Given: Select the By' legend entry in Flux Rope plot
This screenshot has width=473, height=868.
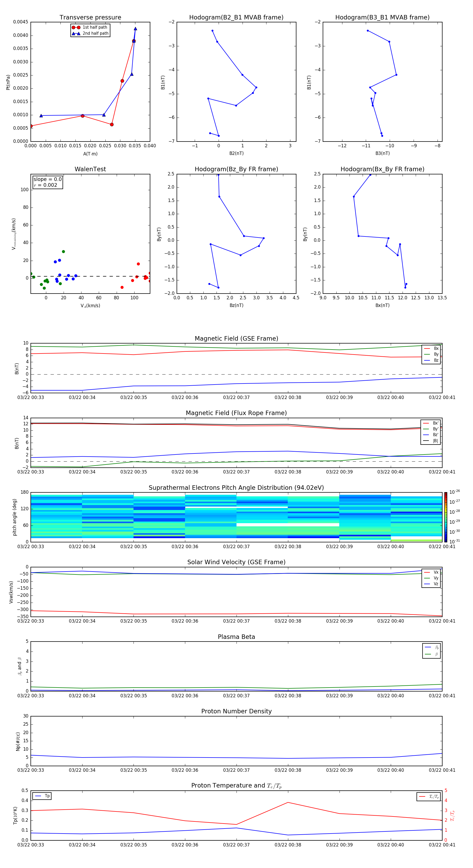Looking at the screenshot, I should [431, 429].
